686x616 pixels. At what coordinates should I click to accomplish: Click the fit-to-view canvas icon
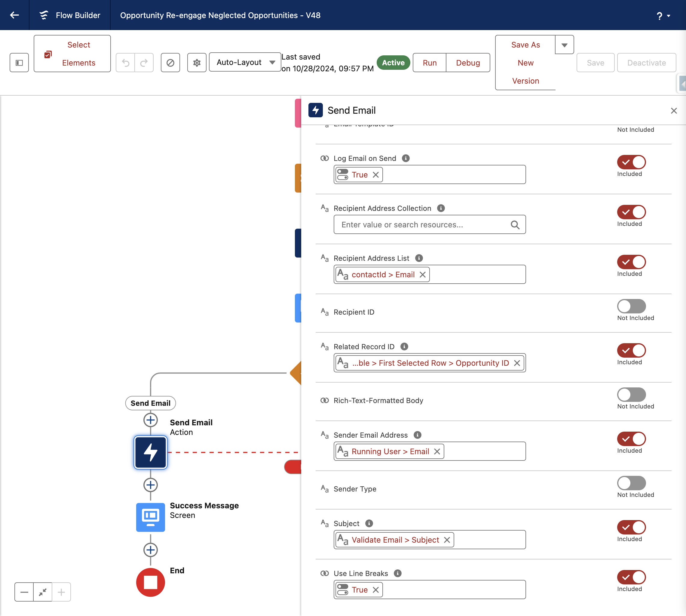(43, 592)
